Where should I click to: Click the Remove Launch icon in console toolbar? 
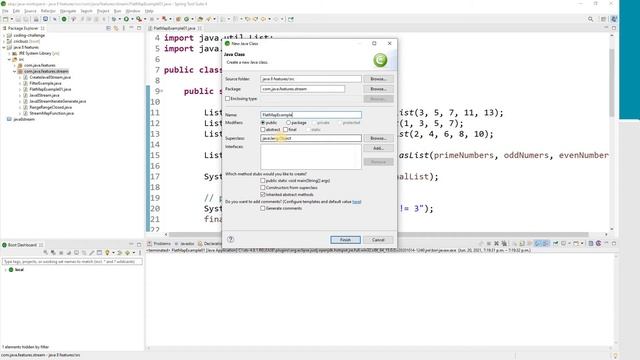click(x=496, y=243)
